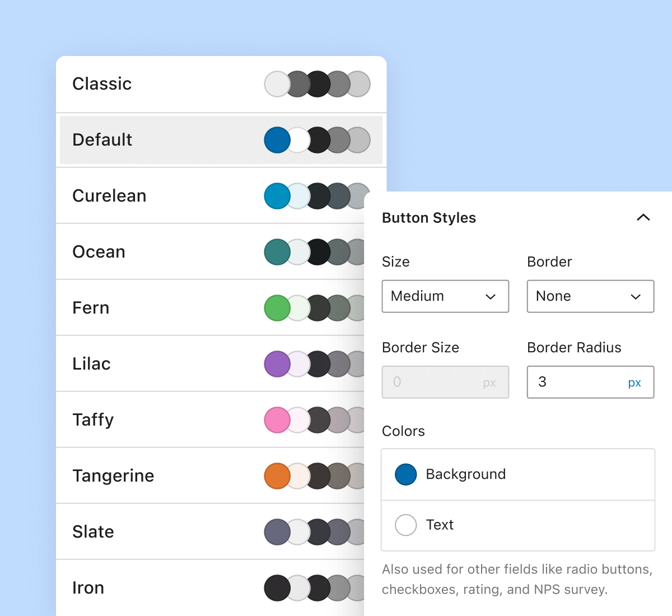
Task: Open the Border style dropdown
Action: (590, 296)
